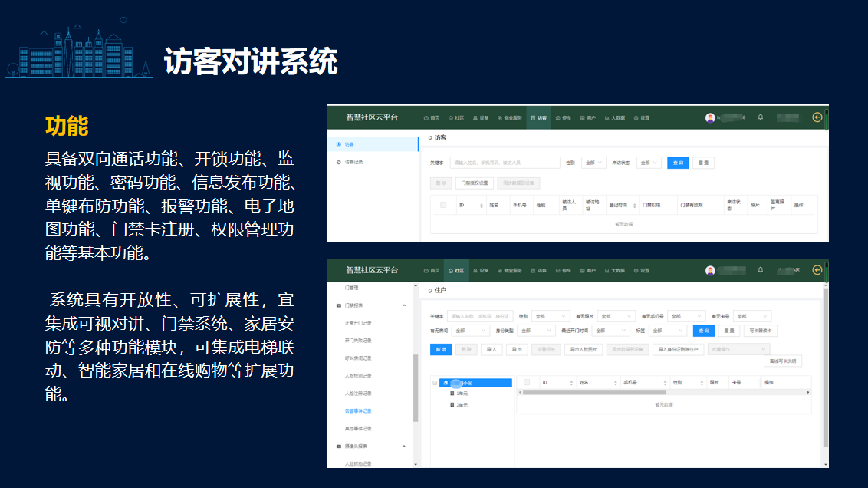Select 1单元 tree node

462,394
